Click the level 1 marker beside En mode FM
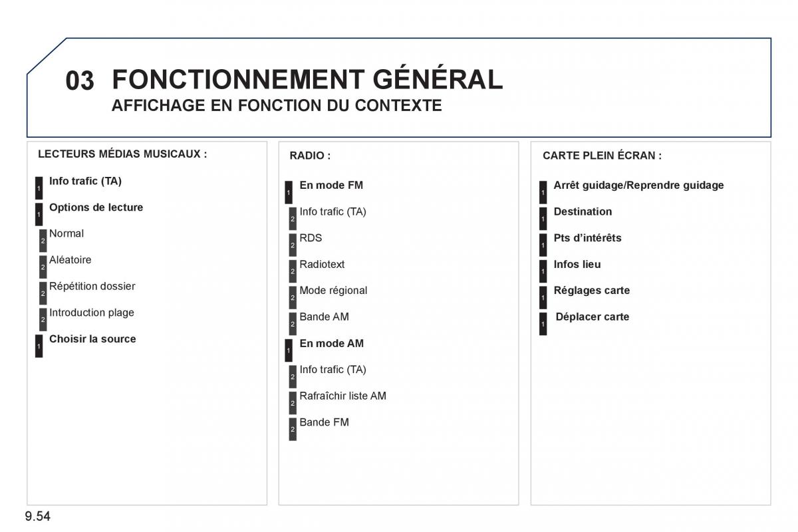The width and height of the screenshot is (798, 532). [x=289, y=192]
